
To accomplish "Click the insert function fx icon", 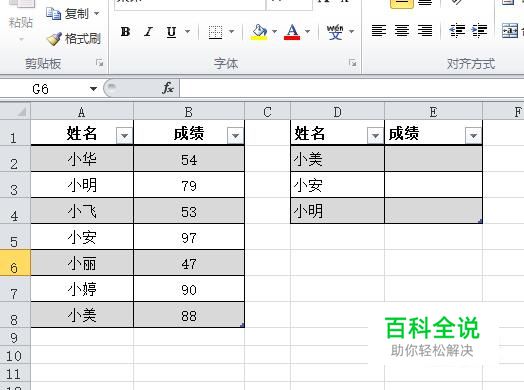I will point(167,89).
